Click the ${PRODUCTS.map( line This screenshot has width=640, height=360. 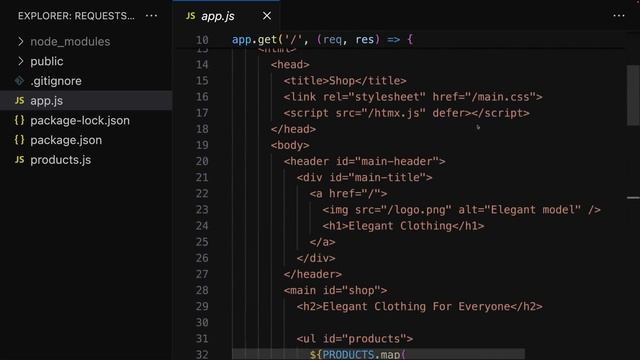point(358,354)
